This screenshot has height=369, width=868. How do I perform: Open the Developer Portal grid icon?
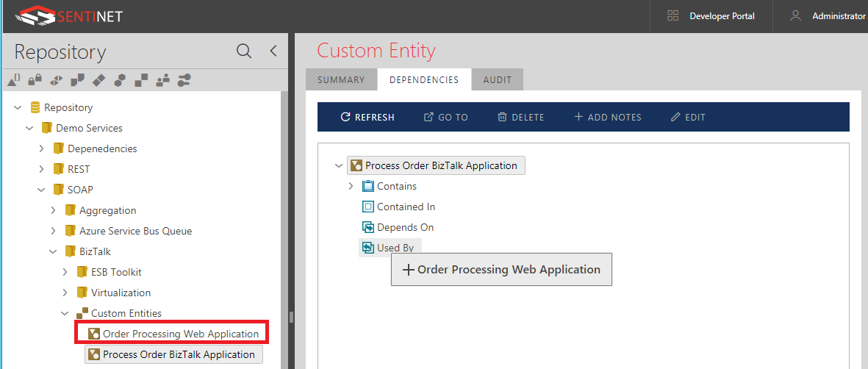click(673, 15)
